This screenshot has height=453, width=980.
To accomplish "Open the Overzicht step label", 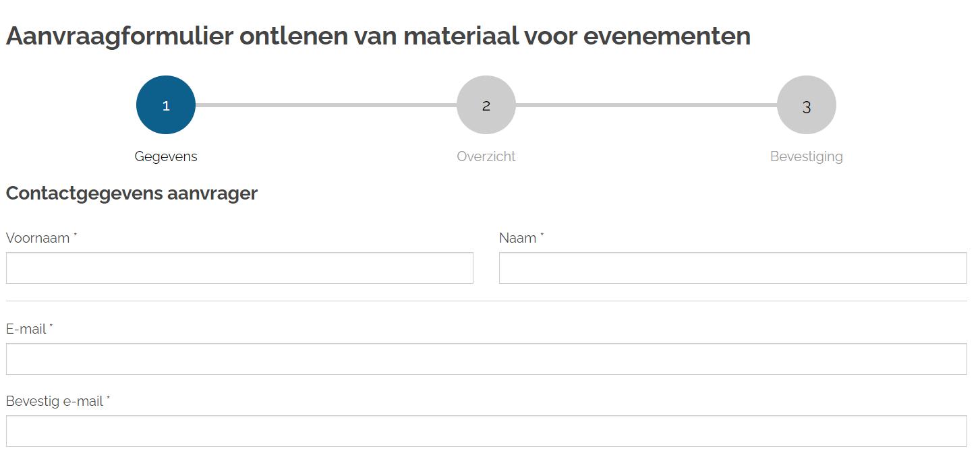I will 486,156.
